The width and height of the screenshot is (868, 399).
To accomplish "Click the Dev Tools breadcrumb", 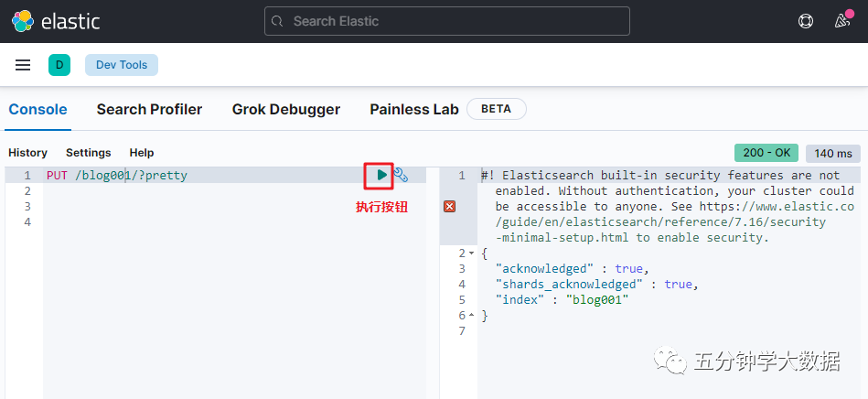I will [122, 64].
